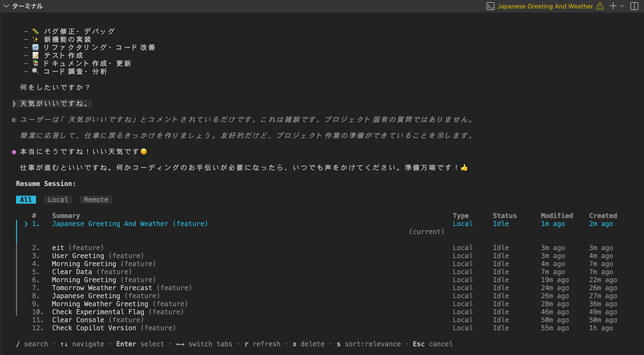Screen dimensions: 644x355
Task: Click the bug emoji beside バグ修正・デバッグ
Action: click(x=35, y=31)
